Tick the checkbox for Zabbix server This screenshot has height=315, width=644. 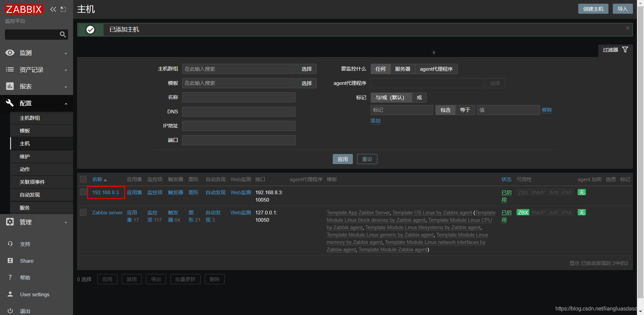click(83, 212)
